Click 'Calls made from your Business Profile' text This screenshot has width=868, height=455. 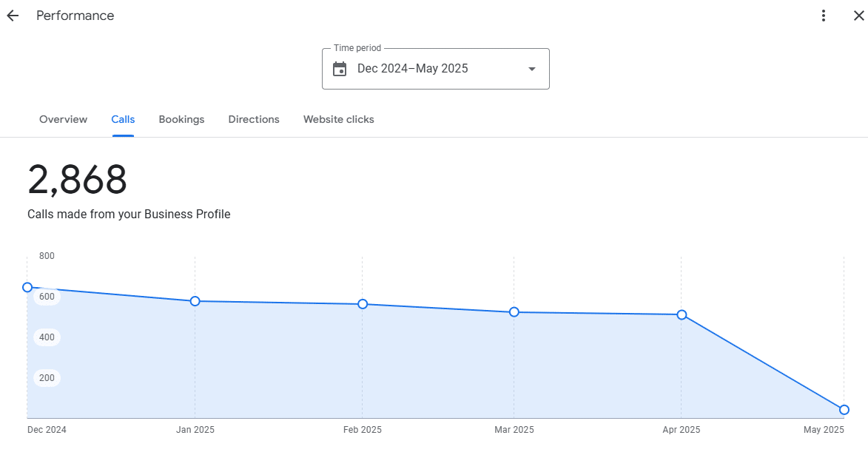(x=129, y=215)
